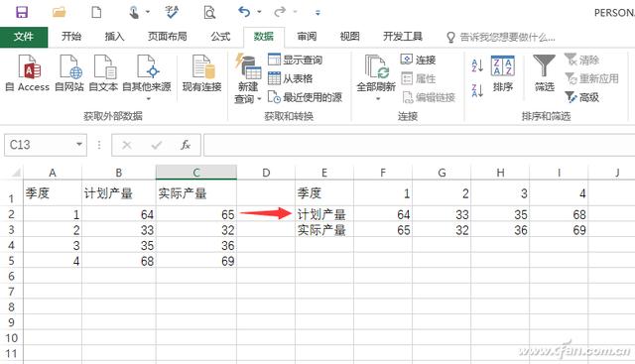Click the 连接 button
This screenshot has width=635, height=364.
click(x=418, y=60)
